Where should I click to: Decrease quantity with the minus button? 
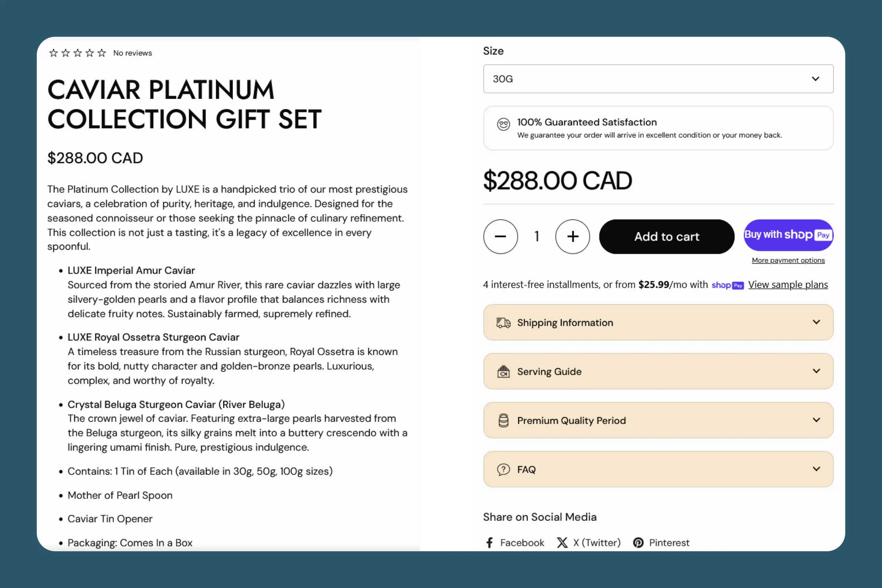(x=500, y=237)
